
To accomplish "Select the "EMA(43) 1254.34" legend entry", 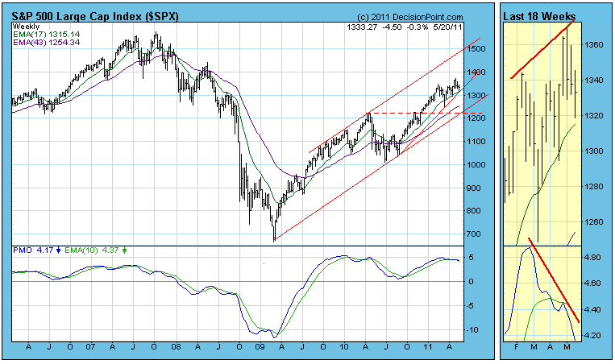I will [46, 42].
